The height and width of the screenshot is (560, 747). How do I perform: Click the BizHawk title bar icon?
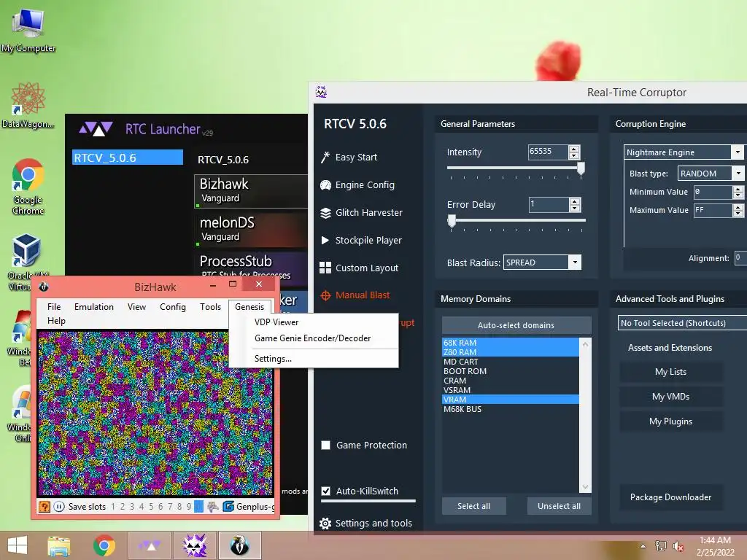(43, 286)
